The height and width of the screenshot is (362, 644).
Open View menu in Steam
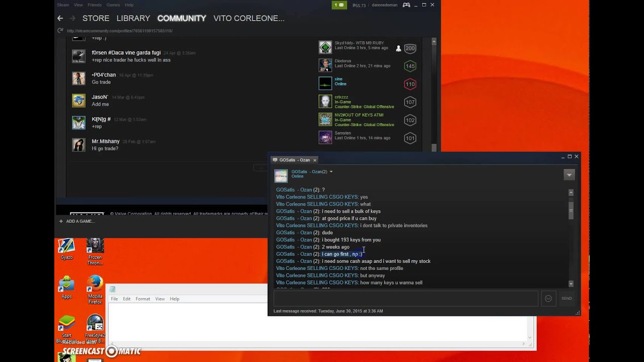click(78, 5)
